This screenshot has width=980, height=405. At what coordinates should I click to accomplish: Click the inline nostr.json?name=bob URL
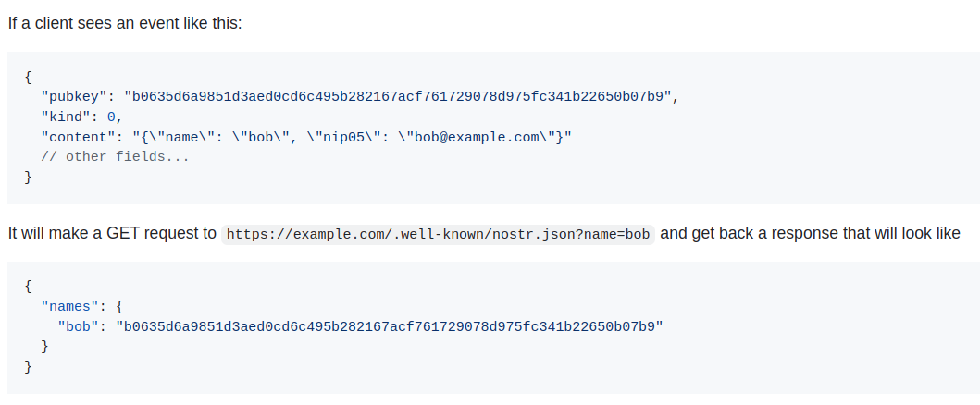click(x=438, y=234)
